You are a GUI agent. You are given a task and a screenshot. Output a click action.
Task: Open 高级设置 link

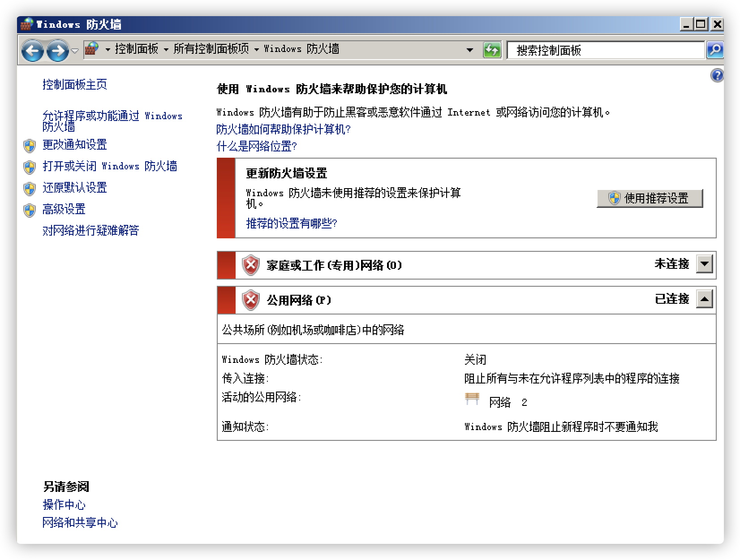pos(64,209)
